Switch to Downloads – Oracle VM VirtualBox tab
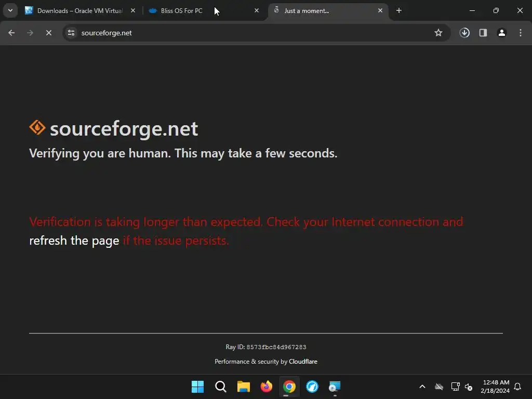The width and height of the screenshot is (532, 399). point(79,10)
